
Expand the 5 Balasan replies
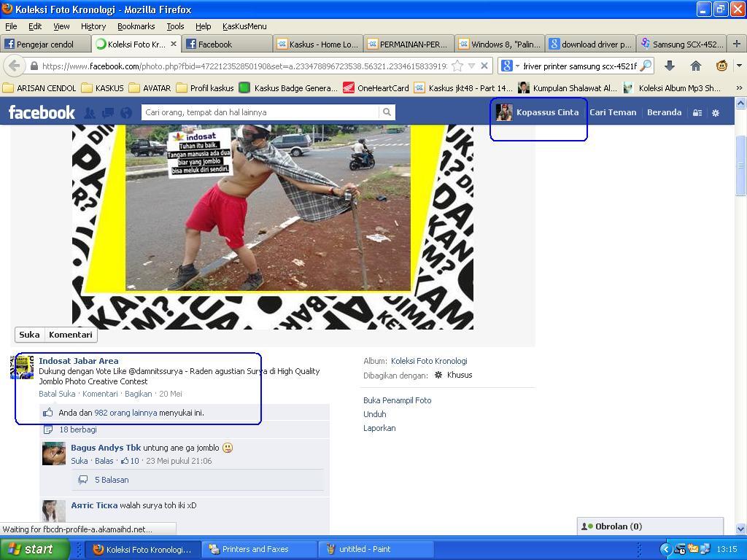click(x=111, y=480)
